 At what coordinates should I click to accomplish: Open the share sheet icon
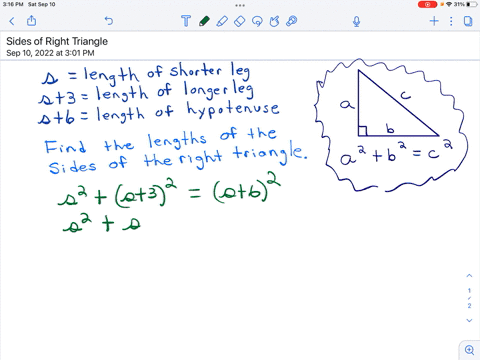coord(31,21)
